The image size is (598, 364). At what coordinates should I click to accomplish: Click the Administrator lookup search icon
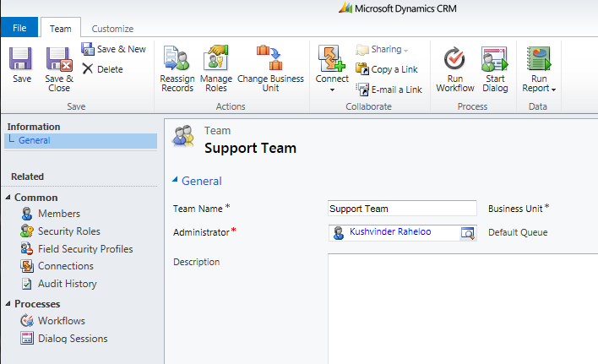[468, 232]
